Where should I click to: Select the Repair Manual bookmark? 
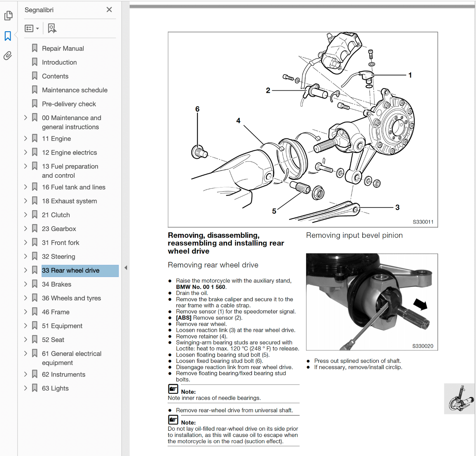pyautogui.click(x=63, y=48)
